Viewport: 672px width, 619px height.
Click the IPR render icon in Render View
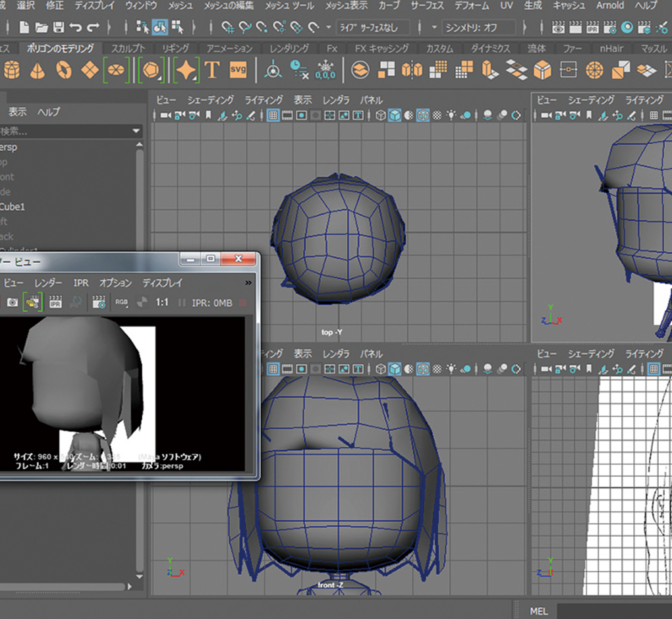pyautogui.click(x=55, y=302)
